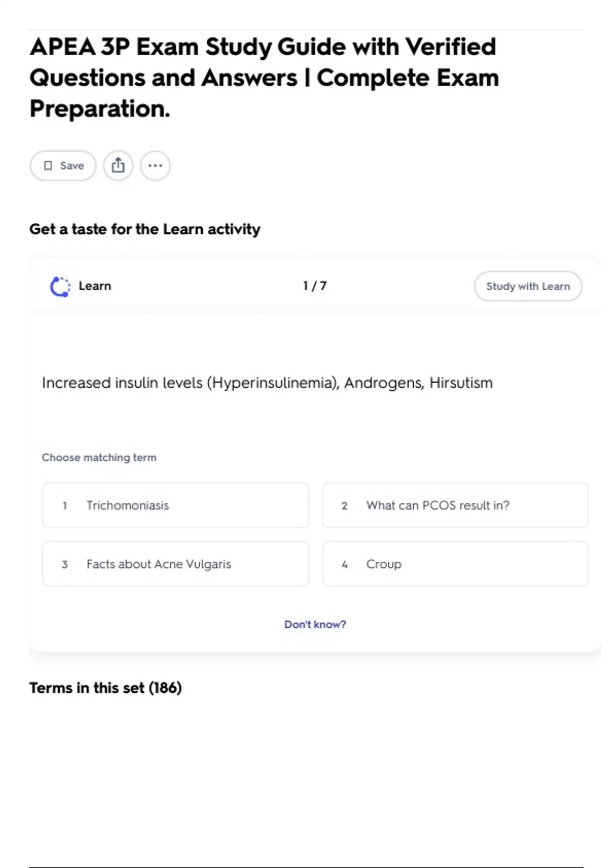
Task: Open the share options icon
Action: tap(118, 165)
